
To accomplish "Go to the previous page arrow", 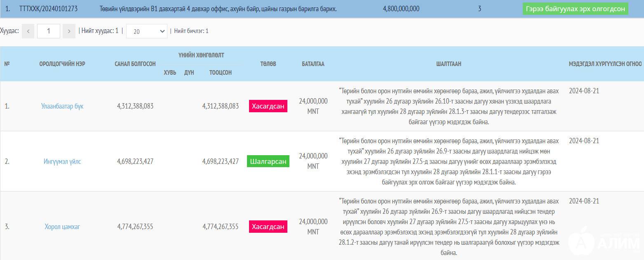I will 28,31.
